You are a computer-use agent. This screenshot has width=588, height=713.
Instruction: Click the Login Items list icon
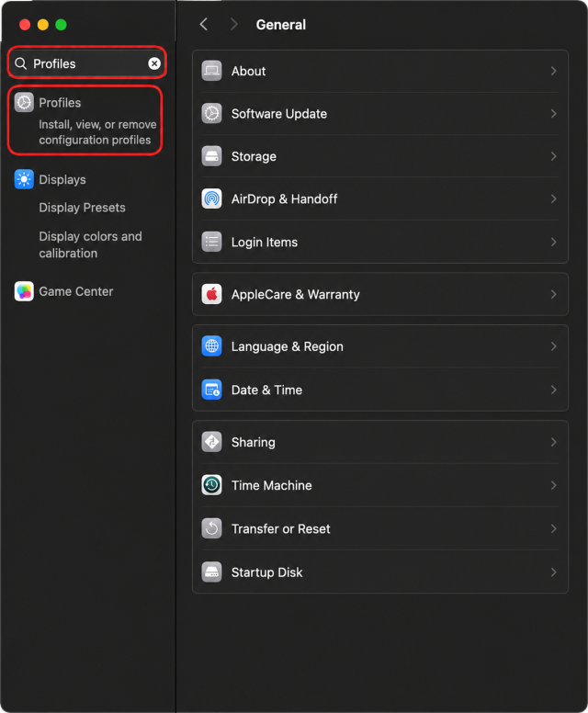[x=211, y=242]
